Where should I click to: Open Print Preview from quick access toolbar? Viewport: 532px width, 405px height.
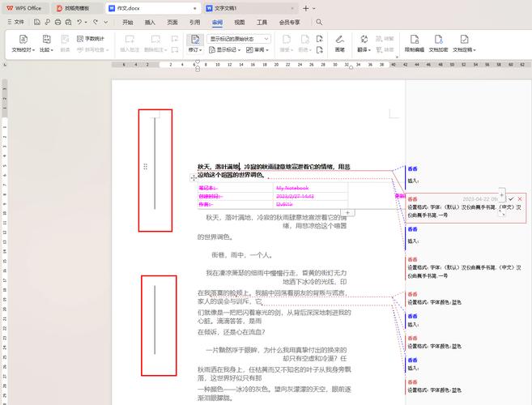69,22
